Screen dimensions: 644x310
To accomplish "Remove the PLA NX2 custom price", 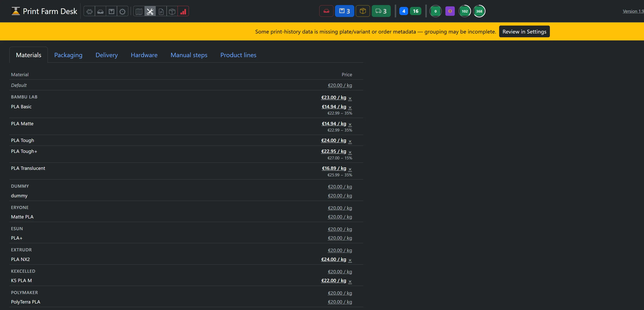I will (x=350, y=260).
